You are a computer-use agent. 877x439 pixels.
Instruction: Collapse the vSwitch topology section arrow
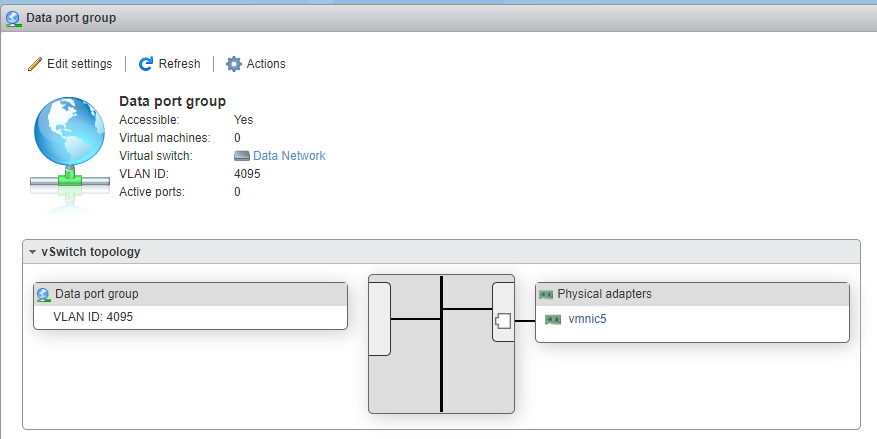[x=33, y=252]
